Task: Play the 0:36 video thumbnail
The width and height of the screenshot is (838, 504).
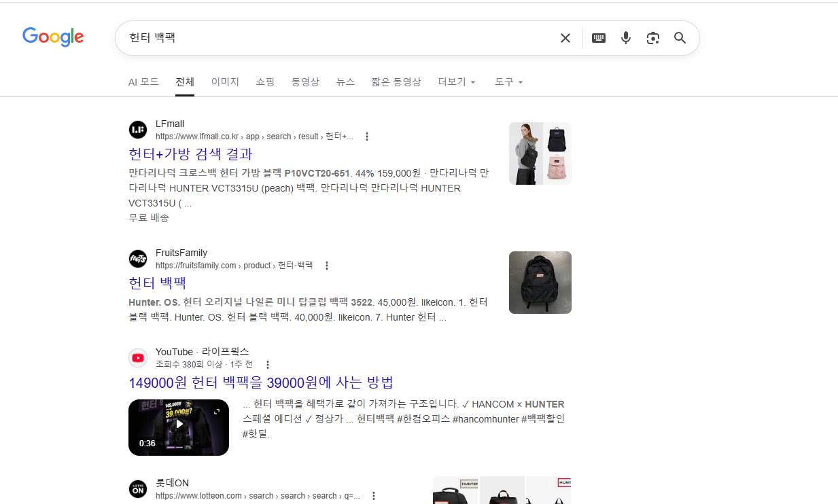Action: point(179,427)
